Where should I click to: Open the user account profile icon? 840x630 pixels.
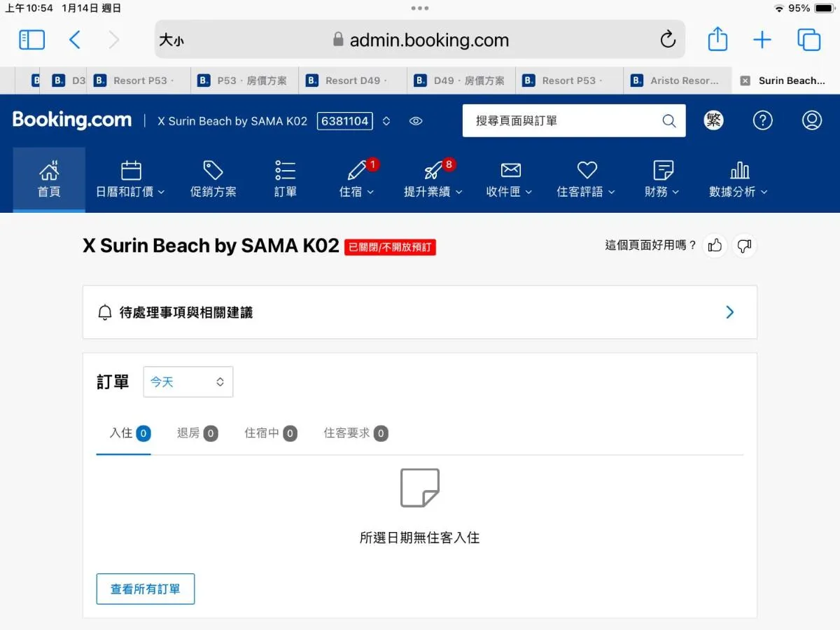tap(811, 120)
